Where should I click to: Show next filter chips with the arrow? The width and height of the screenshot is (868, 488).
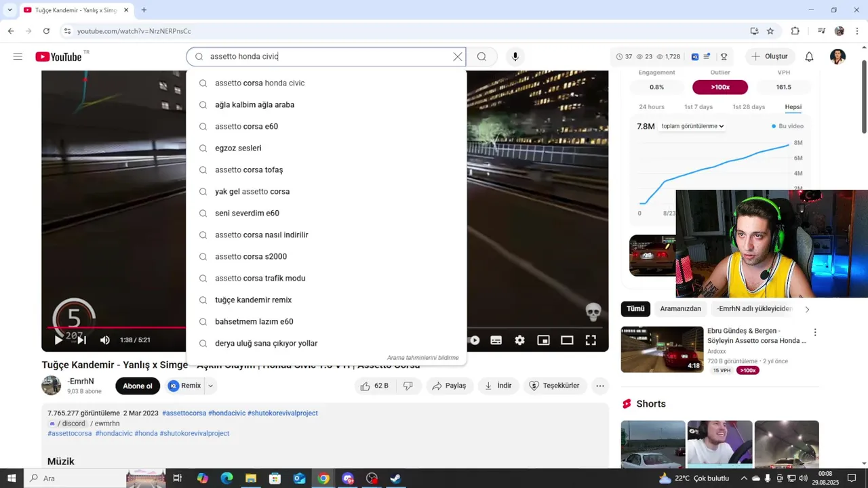coord(807,309)
